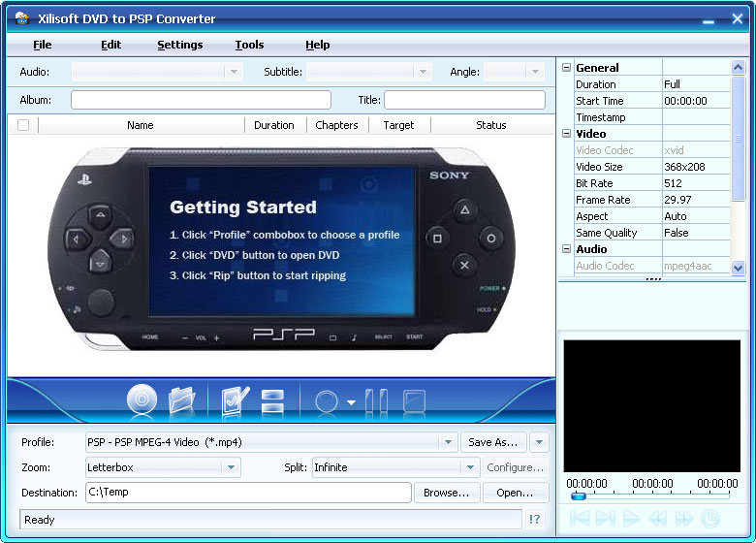Open the Zoom Letterbox dropdown
The image size is (756, 543).
click(x=231, y=467)
